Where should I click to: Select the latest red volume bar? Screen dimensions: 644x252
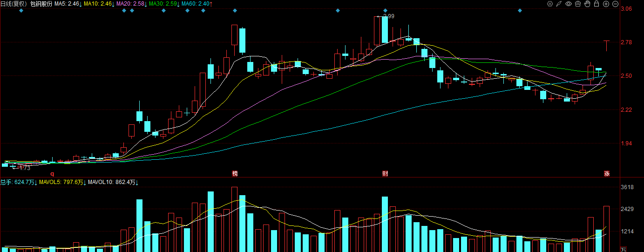(606, 229)
